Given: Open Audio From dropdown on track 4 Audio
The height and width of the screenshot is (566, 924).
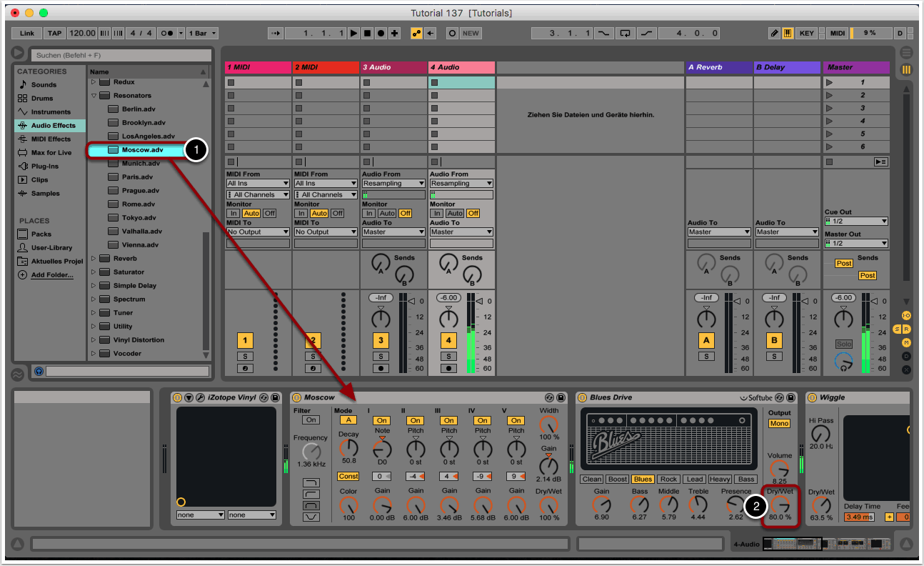Looking at the screenshot, I should coord(461,184).
